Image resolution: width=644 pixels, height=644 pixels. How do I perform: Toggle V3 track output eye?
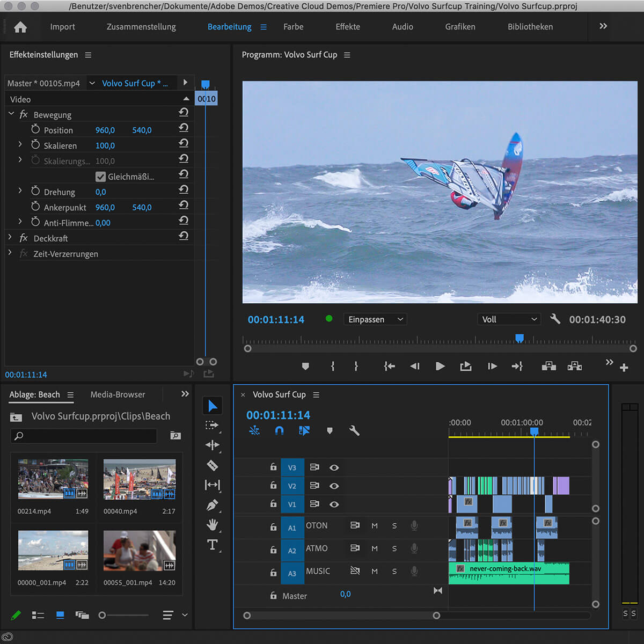pyautogui.click(x=334, y=467)
